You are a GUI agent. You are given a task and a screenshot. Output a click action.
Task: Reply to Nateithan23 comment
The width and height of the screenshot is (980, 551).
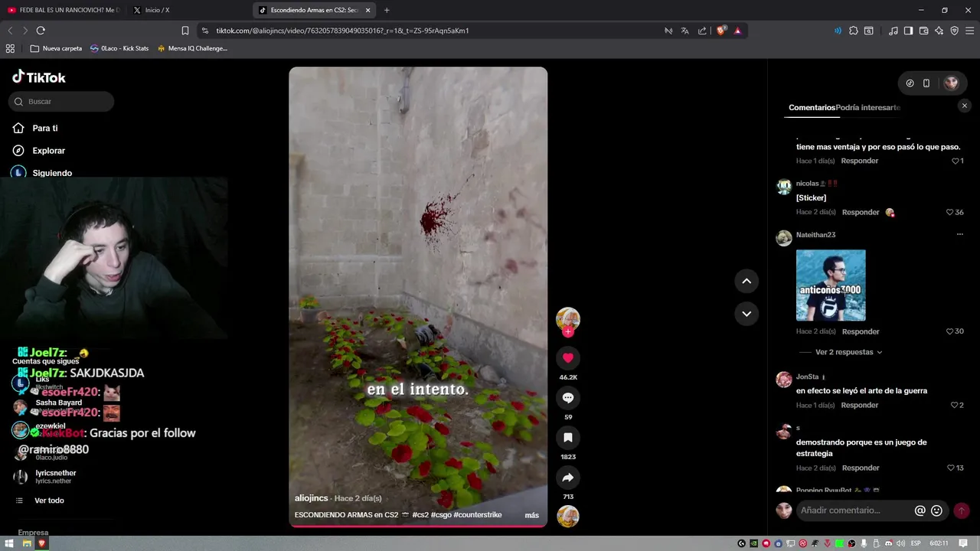[x=861, y=331]
